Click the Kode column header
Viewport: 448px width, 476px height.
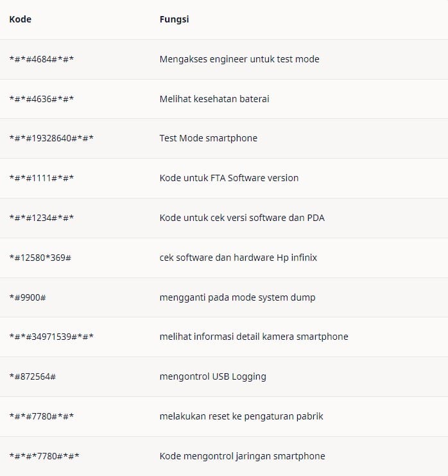coord(21,19)
